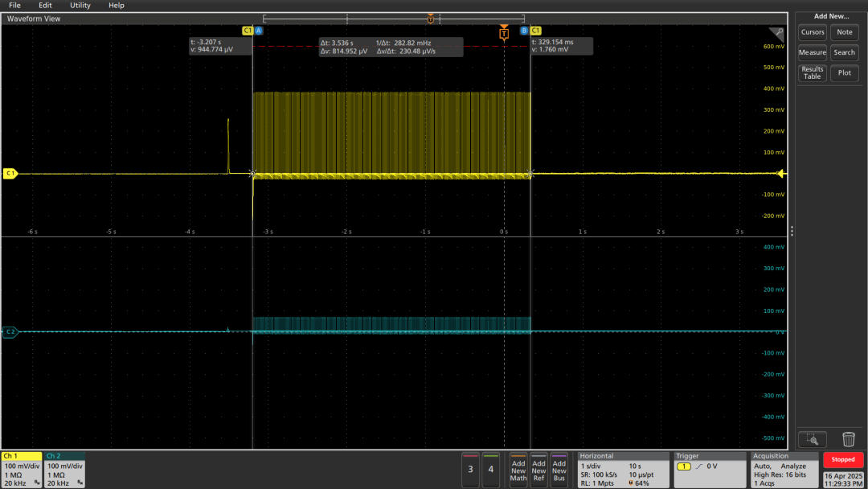Click the zoom magnifier icon button

[812, 439]
